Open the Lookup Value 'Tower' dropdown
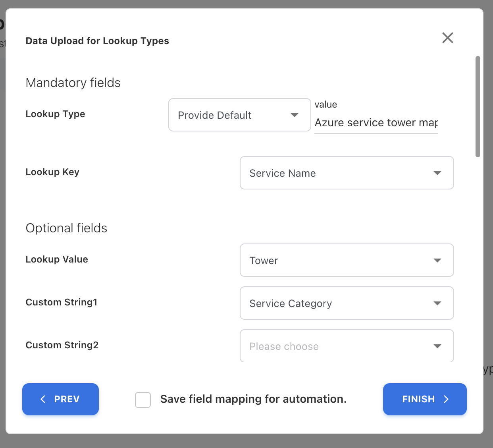493x448 pixels. pyautogui.click(x=346, y=261)
